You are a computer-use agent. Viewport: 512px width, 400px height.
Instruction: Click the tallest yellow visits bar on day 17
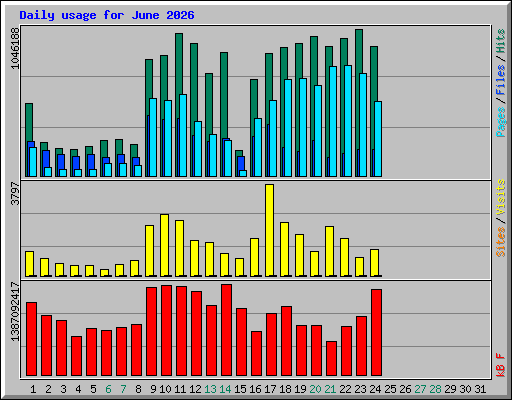click(270, 230)
